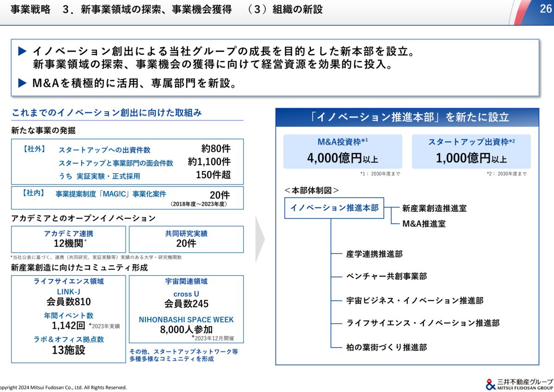Click the 150件超 value
The image size is (554, 392).
[213, 175]
